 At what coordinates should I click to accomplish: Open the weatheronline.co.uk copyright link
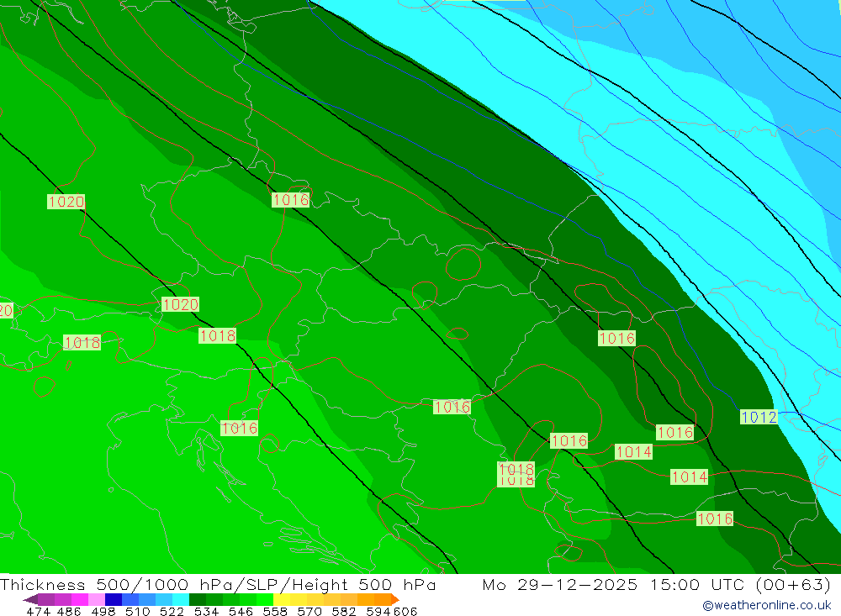[x=767, y=605]
